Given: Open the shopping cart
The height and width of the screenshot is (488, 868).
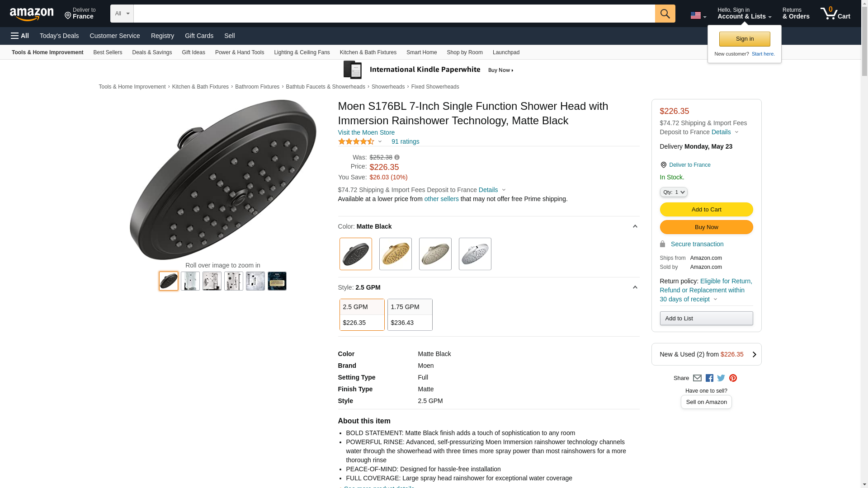Looking at the screenshot, I should coord(835,14).
